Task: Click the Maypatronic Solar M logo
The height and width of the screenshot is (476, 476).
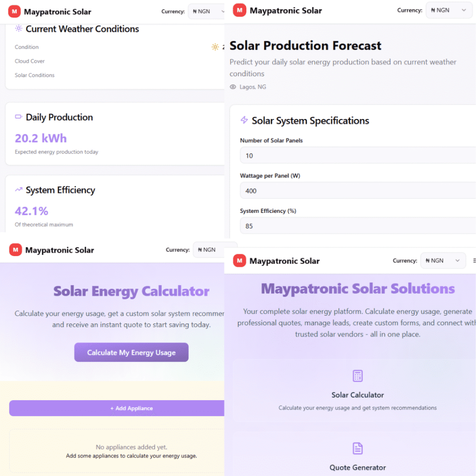Action: pyautogui.click(x=14, y=10)
